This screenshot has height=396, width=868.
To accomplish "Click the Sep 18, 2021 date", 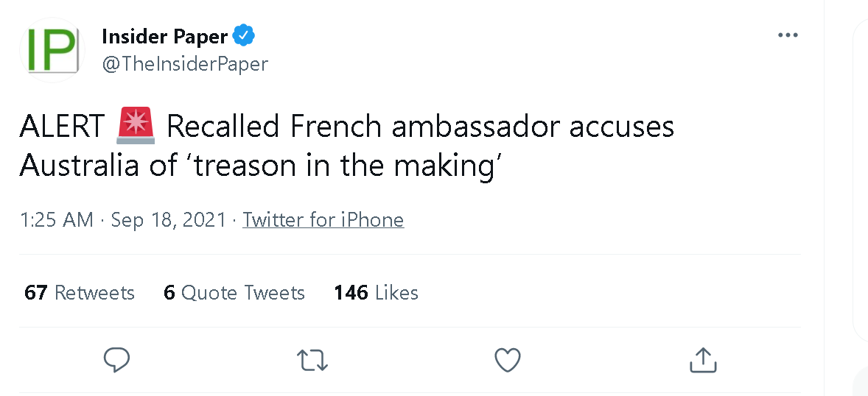I will point(169,219).
